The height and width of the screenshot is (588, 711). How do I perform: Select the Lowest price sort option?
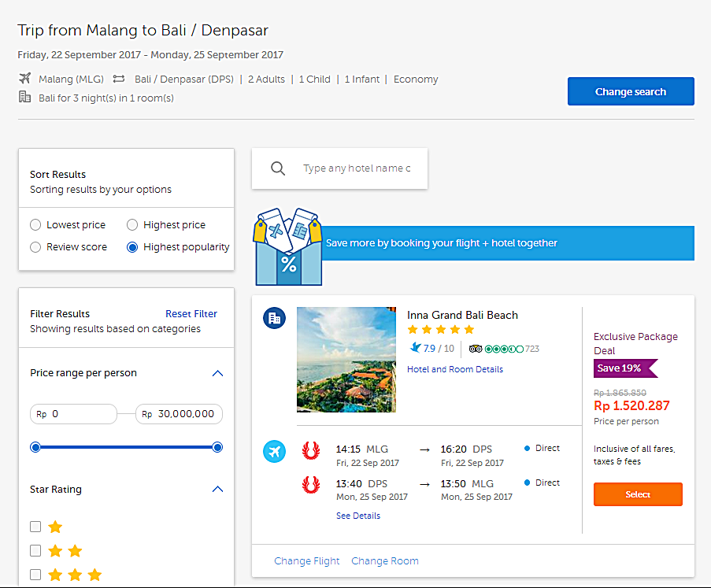(x=35, y=225)
